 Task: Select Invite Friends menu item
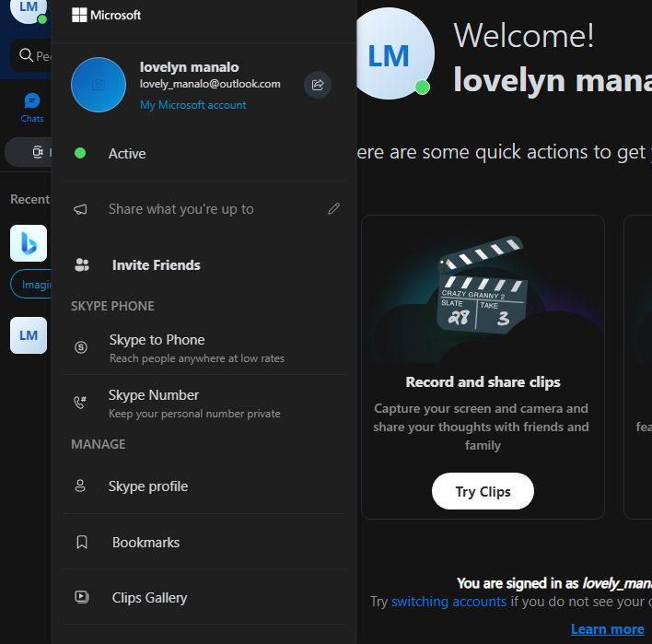(x=204, y=265)
